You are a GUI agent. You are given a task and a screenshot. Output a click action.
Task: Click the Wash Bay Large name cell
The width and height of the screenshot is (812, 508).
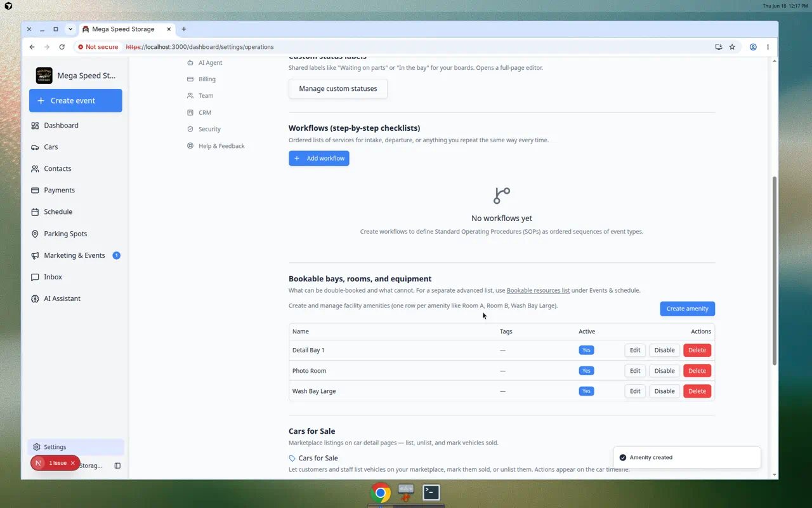314,391
